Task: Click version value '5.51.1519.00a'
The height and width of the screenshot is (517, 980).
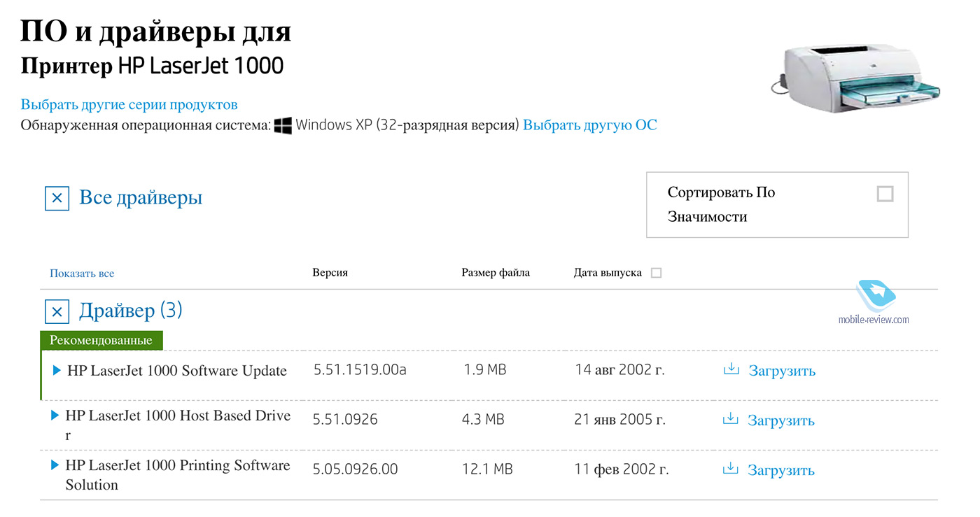Action: (360, 369)
